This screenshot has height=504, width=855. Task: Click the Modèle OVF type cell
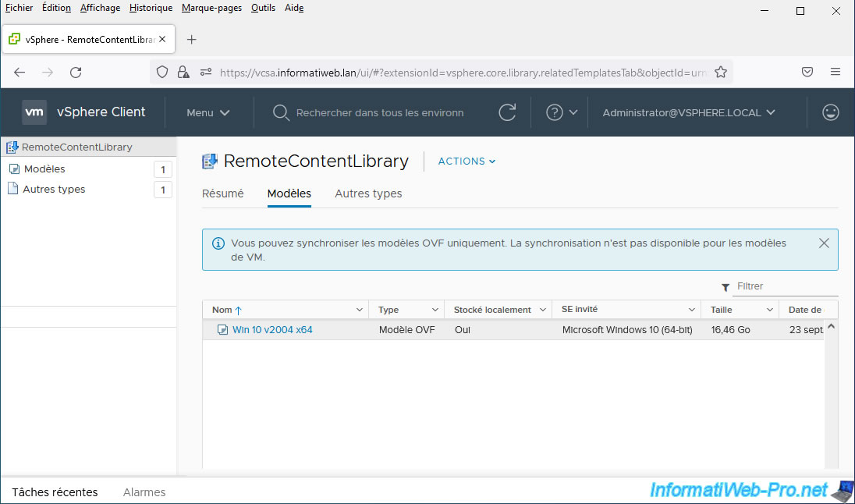click(x=406, y=329)
